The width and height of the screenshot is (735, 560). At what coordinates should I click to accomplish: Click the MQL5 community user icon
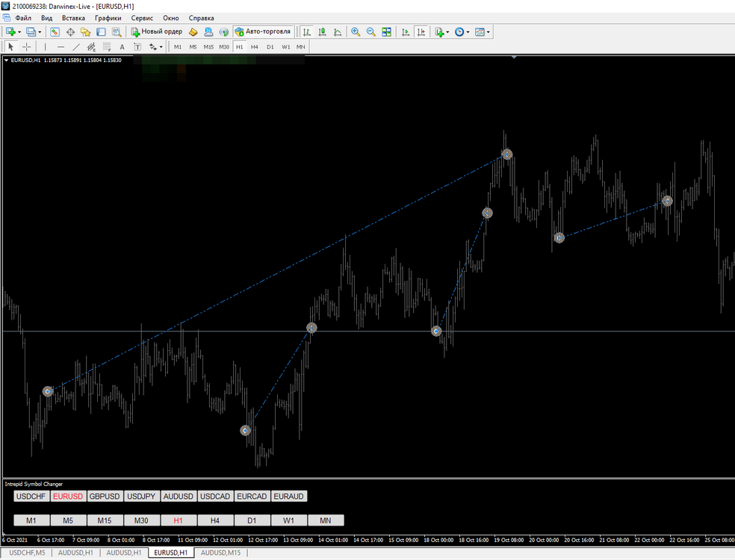[x=208, y=32]
